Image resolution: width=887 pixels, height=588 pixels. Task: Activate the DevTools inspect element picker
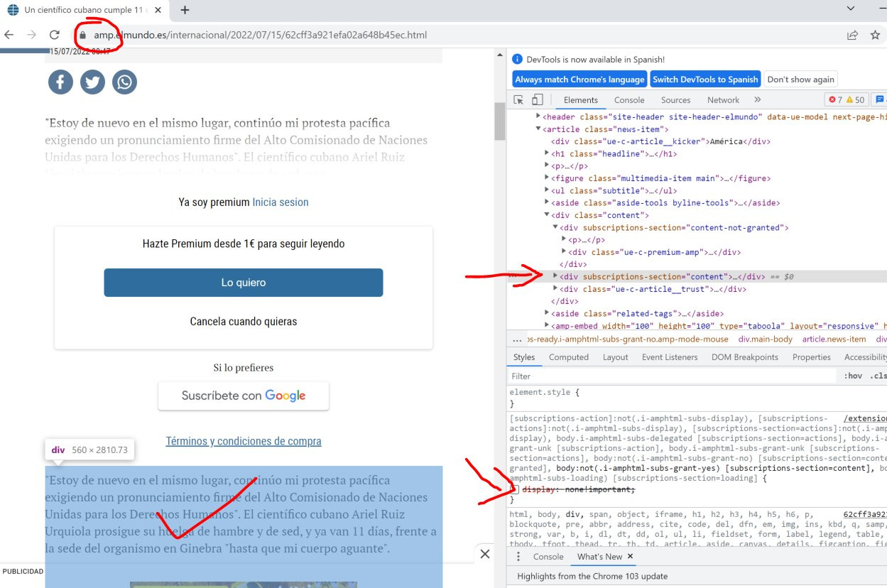(519, 100)
